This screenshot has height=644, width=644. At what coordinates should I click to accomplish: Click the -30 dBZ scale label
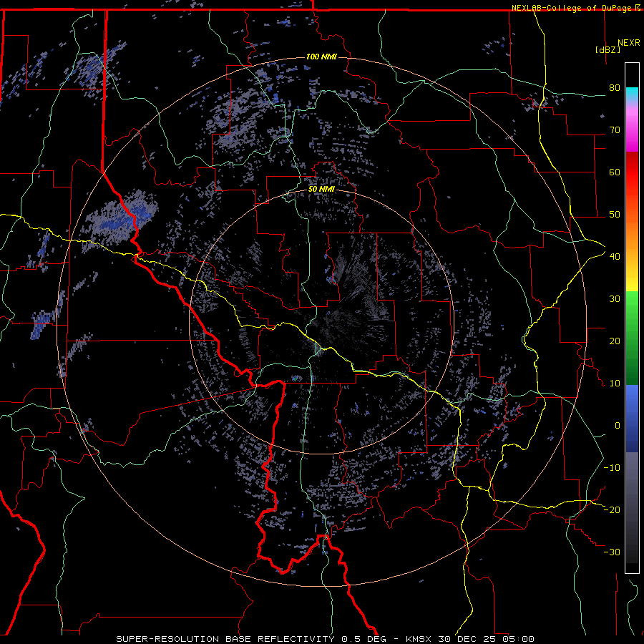pyautogui.click(x=612, y=552)
